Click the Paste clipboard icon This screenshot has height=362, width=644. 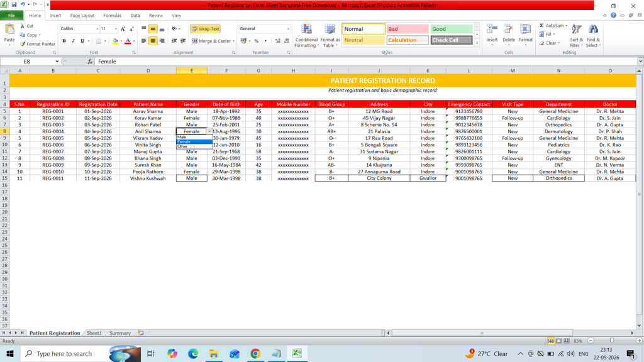point(9,30)
